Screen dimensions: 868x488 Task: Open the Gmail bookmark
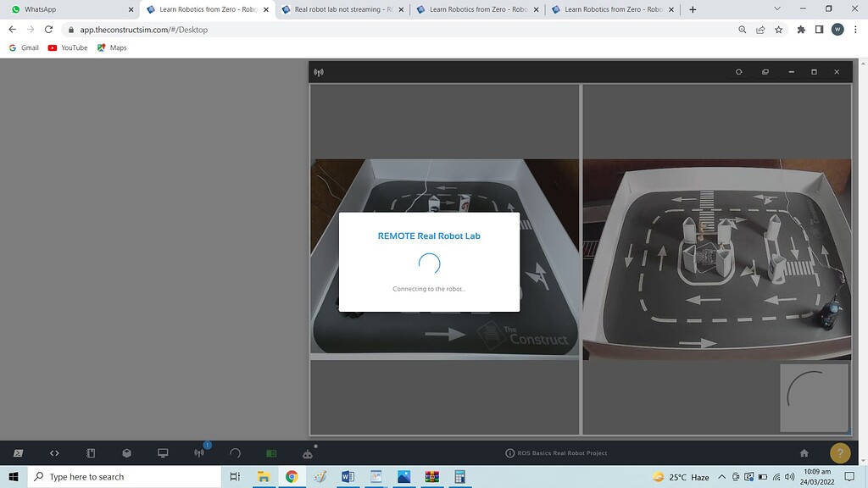tap(25, 47)
